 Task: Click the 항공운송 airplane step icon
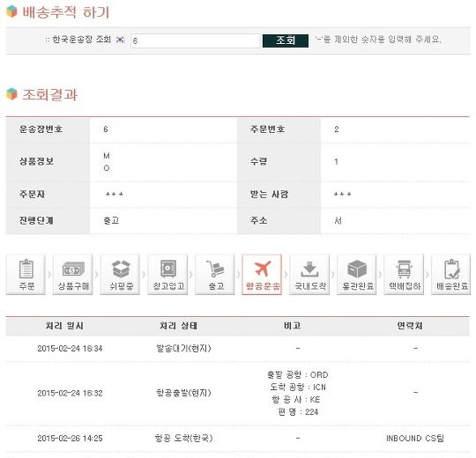pos(262,275)
